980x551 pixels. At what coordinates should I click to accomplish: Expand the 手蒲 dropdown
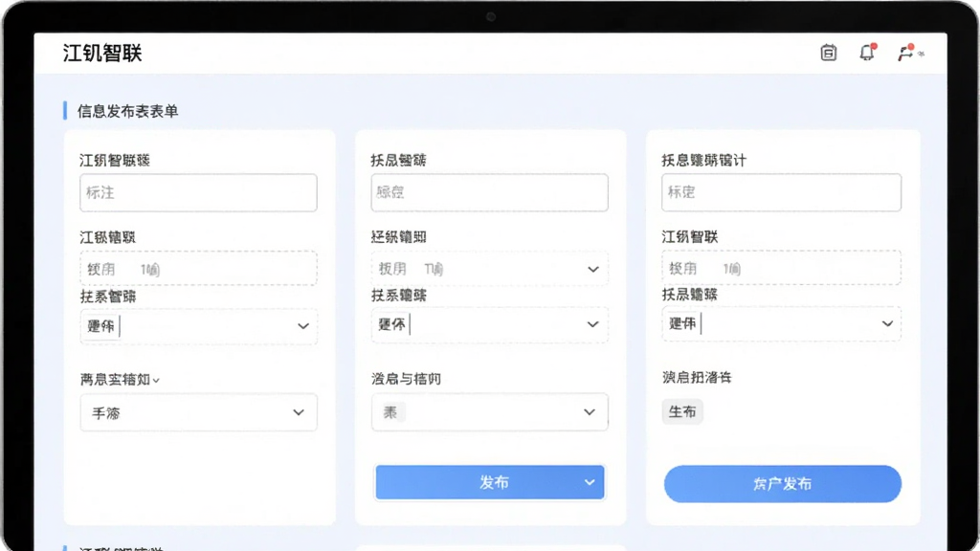coord(198,412)
